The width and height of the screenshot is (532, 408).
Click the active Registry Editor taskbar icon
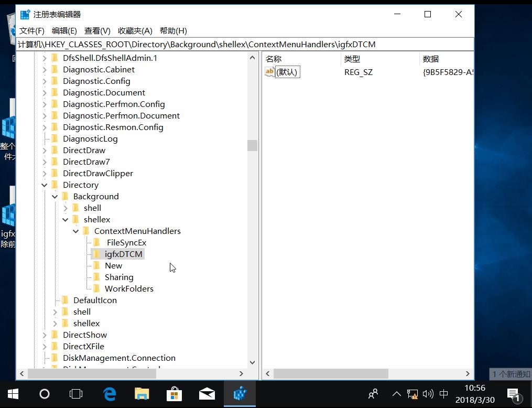point(240,394)
